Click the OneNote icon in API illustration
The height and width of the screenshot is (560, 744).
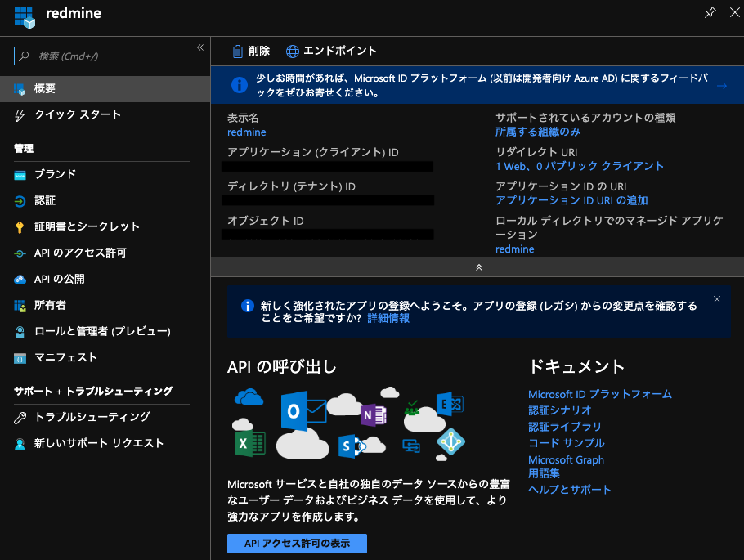pos(374,415)
